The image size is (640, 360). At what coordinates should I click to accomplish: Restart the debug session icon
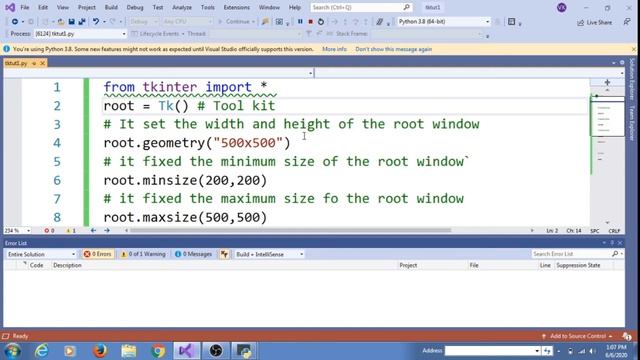click(x=321, y=22)
